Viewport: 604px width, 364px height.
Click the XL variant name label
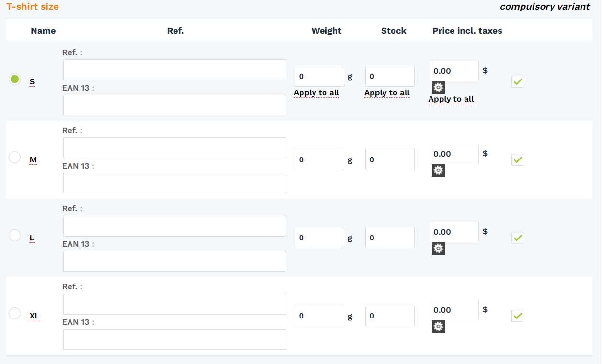pyautogui.click(x=35, y=316)
